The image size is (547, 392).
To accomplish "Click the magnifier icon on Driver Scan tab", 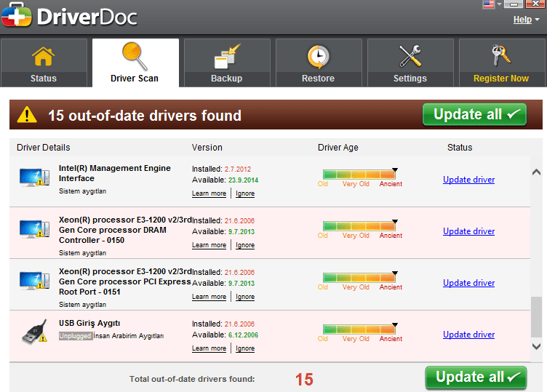I will (135, 56).
